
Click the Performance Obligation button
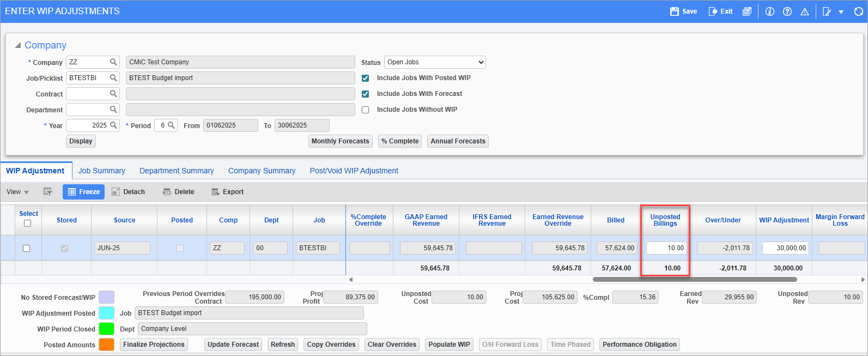pos(640,345)
